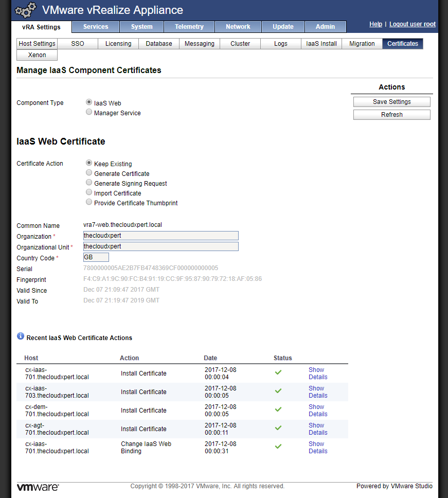Click the info icon beside Recent IaaS Web Certificate Actions
Image resolution: width=448 pixels, height=498 pixels.
21,336
